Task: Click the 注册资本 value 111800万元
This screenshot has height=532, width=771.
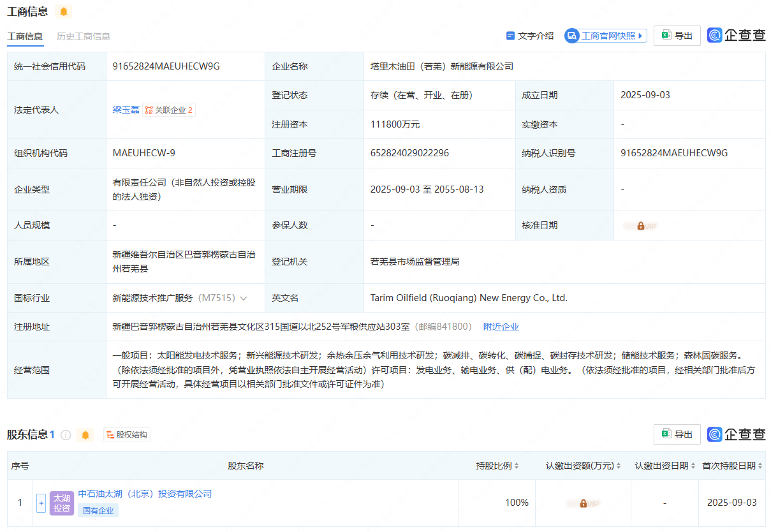Action: pyautogui.click(x=395, y=124)
